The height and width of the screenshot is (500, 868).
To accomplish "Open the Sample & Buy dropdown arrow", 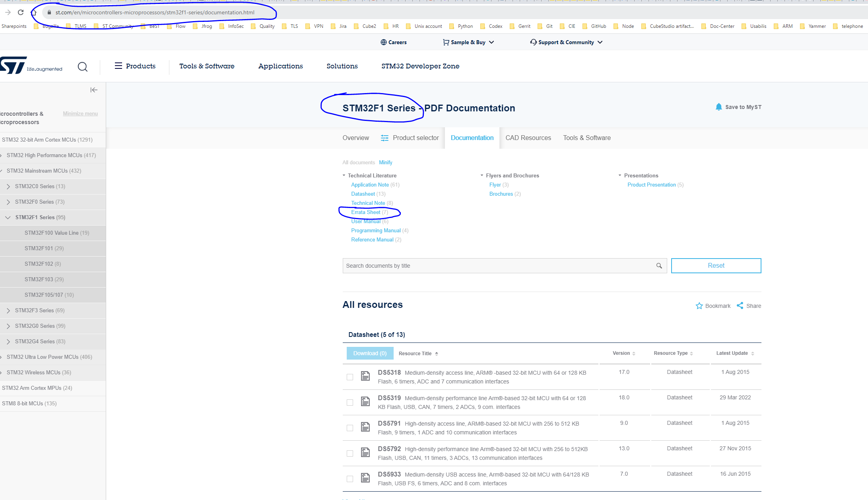I will pyautogui.click(x=491, y=42).
